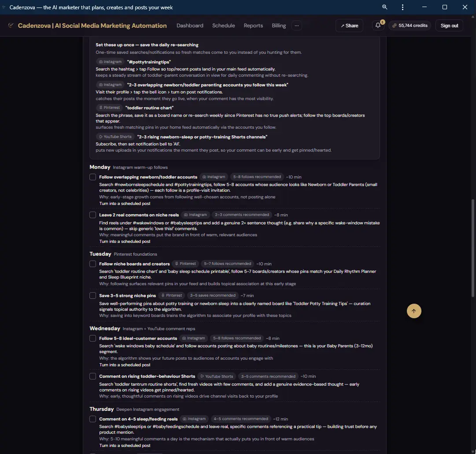Click Cadenzova brand title link
The width and height of the screenshot is (476, 454).
[92, 26]
